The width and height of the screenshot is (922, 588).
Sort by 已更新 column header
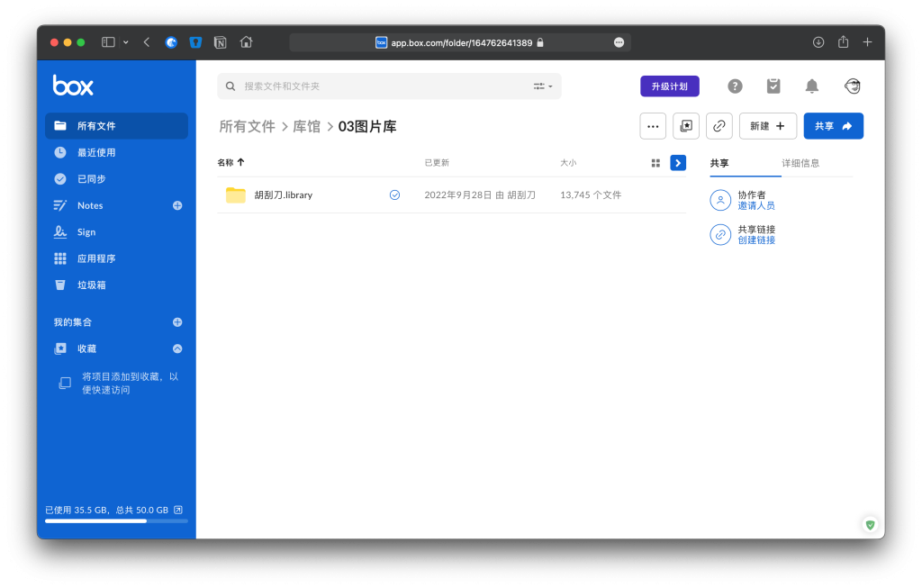[x=437, y=163]
